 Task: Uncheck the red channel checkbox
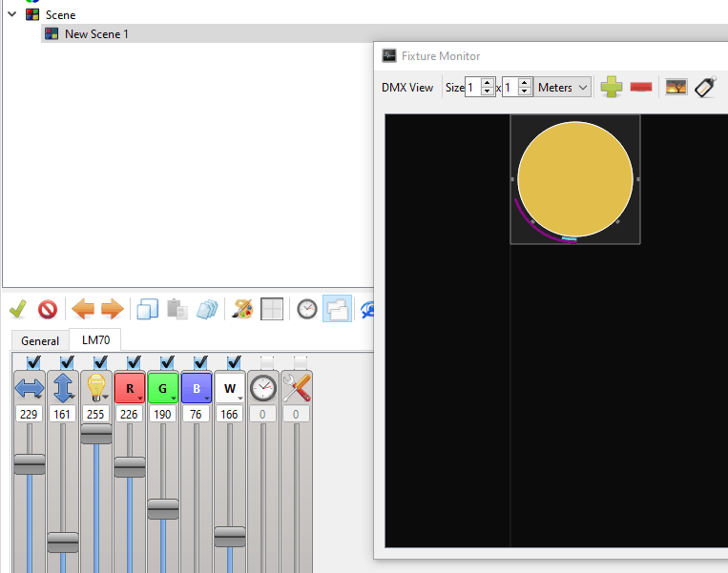(134, 362)
